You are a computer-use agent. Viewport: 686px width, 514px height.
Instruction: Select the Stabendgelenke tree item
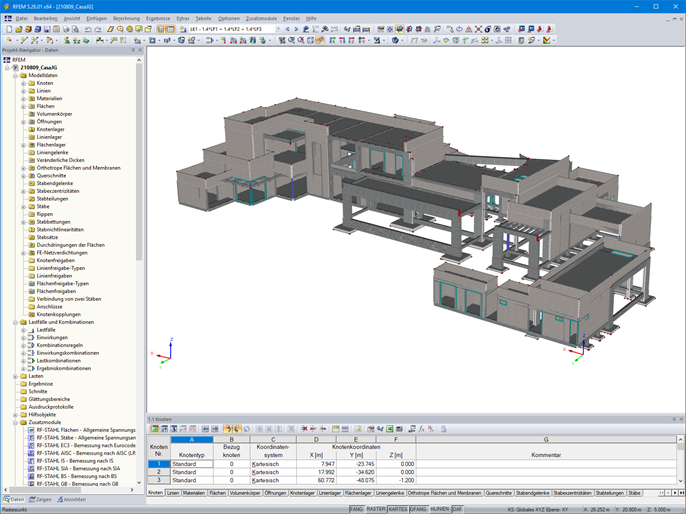tap(55, 183)
